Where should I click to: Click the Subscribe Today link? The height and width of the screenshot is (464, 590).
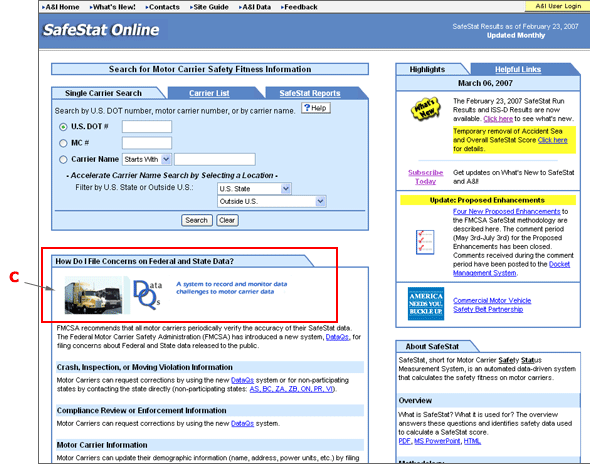pos(426,177)
